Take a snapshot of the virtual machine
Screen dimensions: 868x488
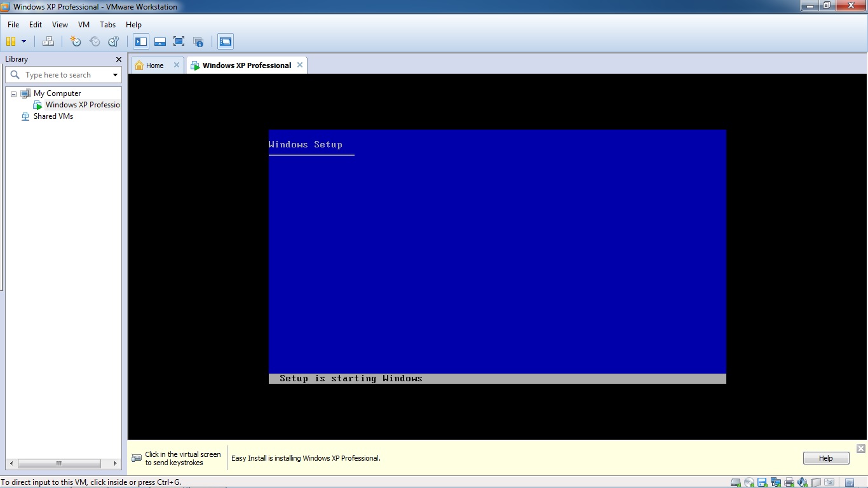coord(75,41)
